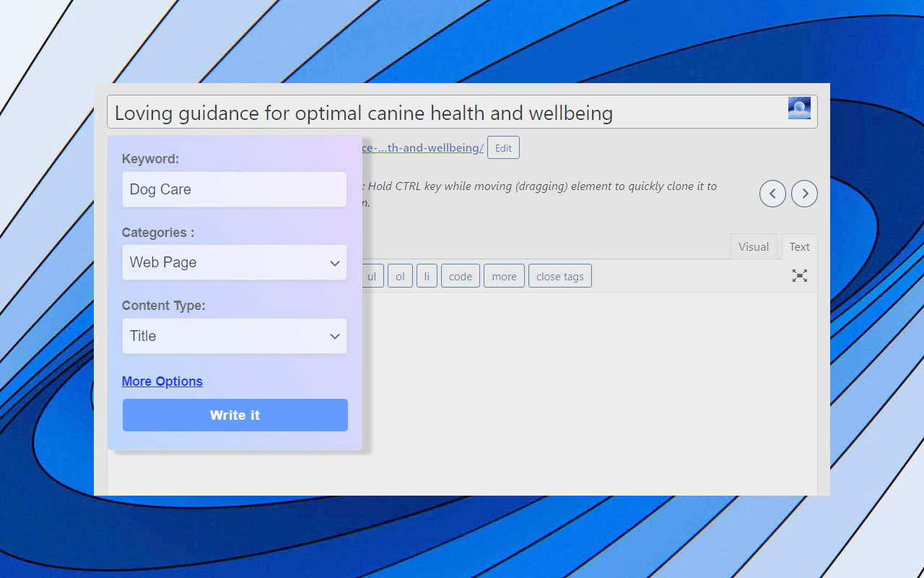Insert a ul tag from the toolbar
The width and height of the screenshot is (924, 578).
tap(372, 277)
